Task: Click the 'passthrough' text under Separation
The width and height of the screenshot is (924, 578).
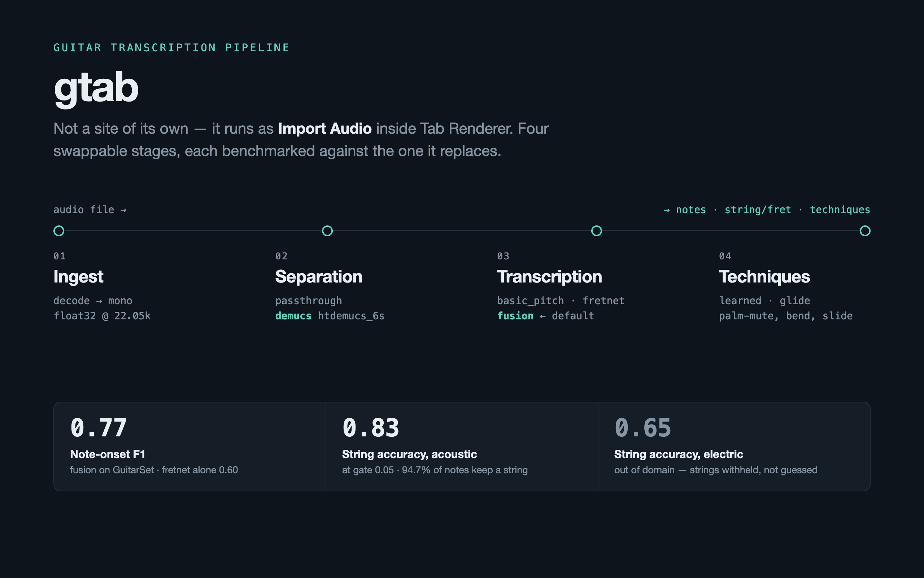Action: click(x=309, y=301)
